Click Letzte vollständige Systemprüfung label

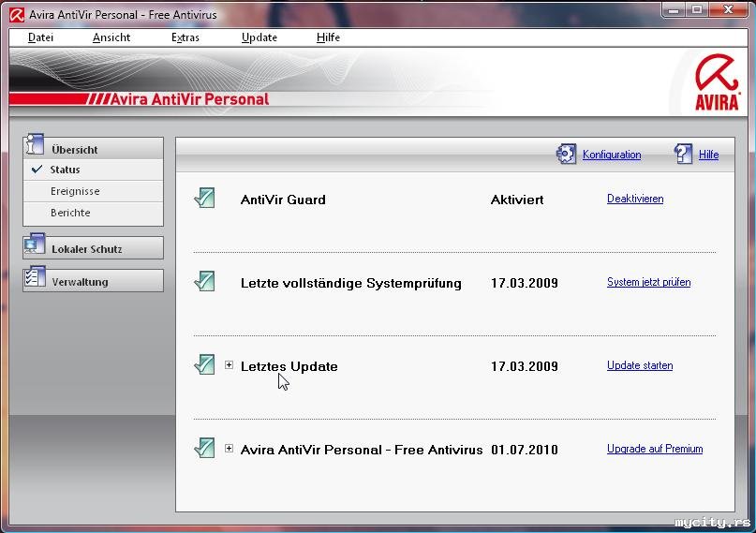click(351, 284)
